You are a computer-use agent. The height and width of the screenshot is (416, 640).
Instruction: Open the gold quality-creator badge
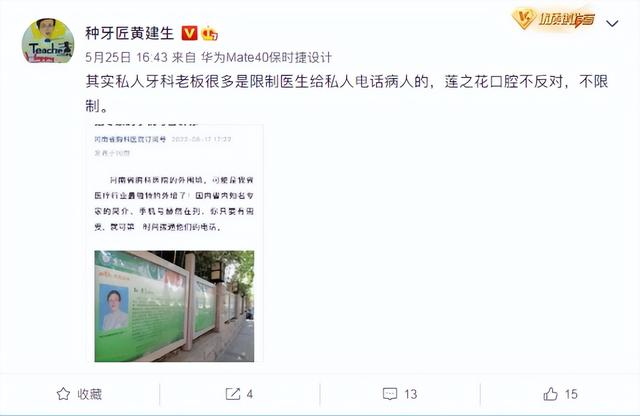pos(553,19)
